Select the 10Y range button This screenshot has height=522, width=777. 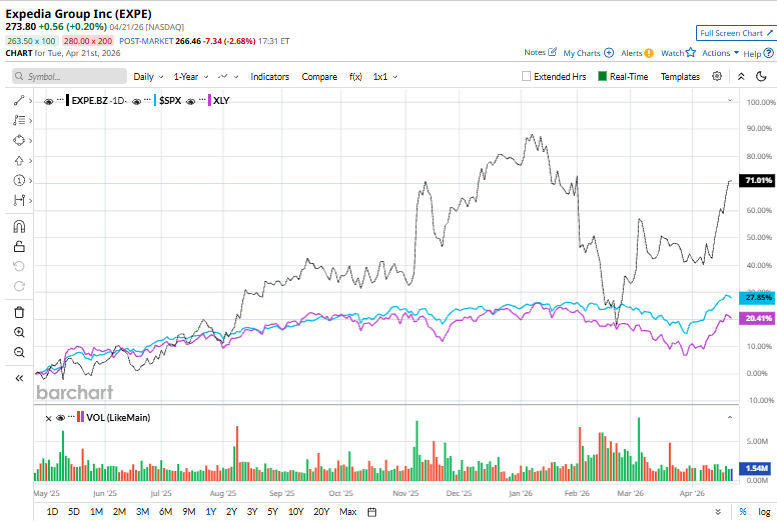tap(296, 512)
